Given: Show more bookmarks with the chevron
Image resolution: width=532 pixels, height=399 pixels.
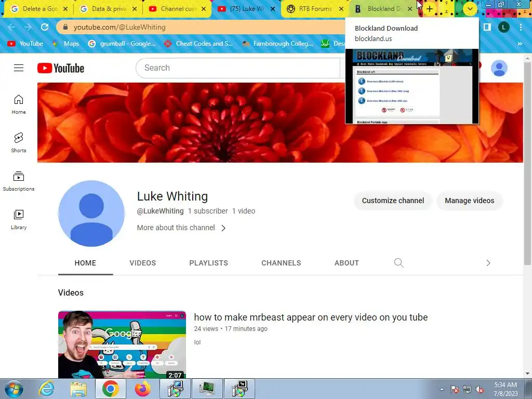Looking at the screenshot, I should coord(520,44).
